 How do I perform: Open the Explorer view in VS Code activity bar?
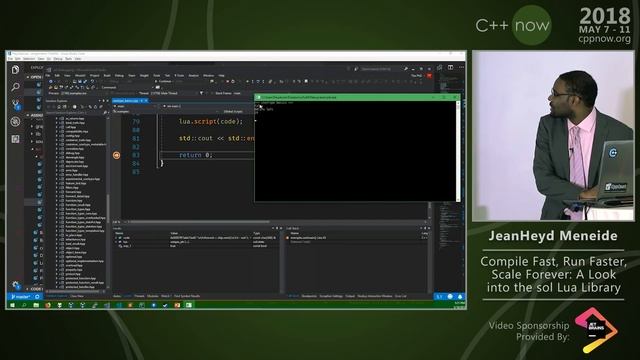tap(15, 70)
